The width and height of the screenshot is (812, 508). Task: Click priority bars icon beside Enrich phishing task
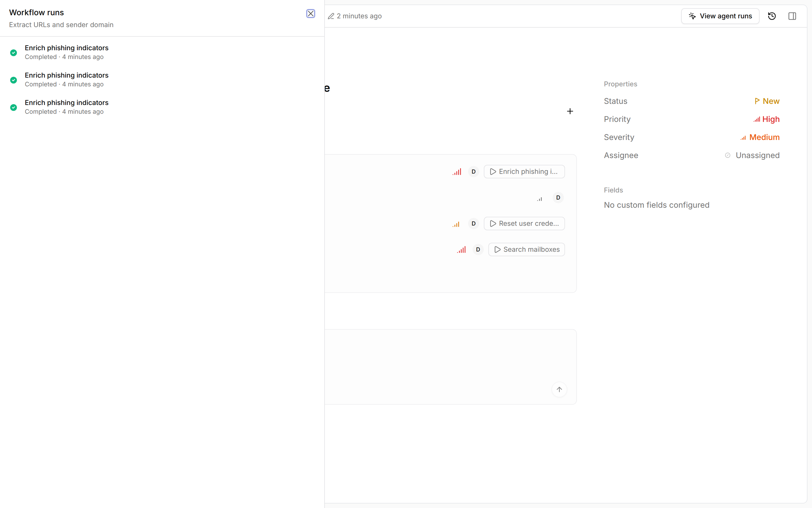click(457, 172)
